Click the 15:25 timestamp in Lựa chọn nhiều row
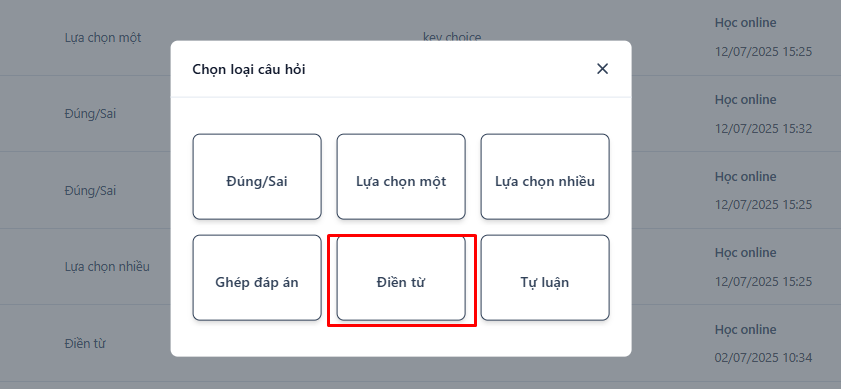Viewport: 841px width, 389px height. (763, 282)
